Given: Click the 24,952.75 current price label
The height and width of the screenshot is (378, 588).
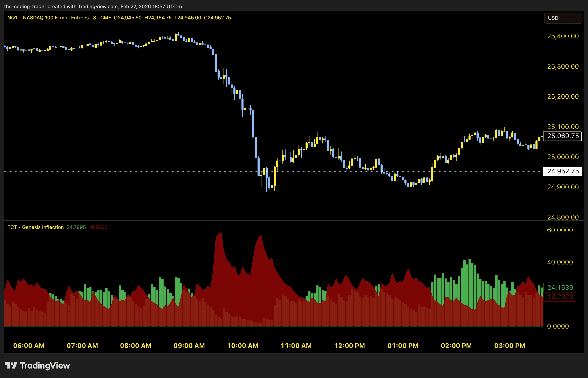Looking at the screenshot, I should (x=562, y=171).
